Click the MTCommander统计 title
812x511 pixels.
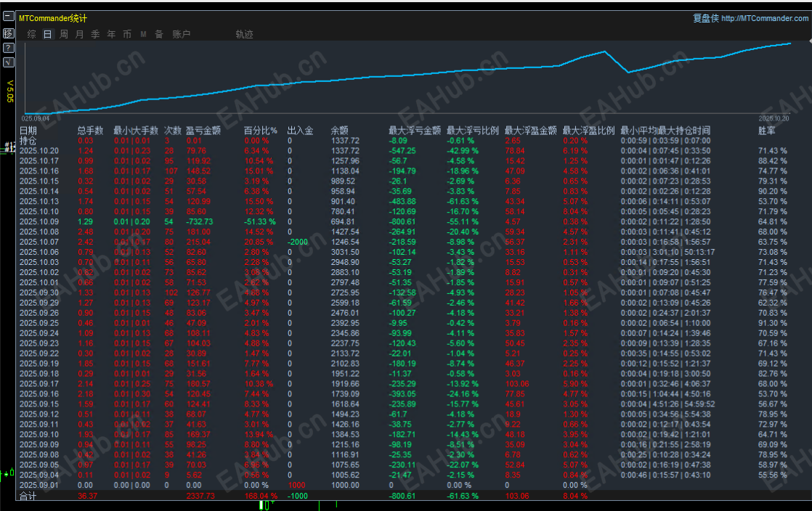[x=53, y=18]
